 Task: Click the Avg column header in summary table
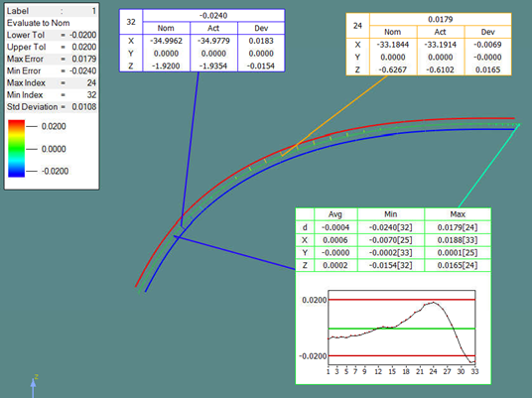335,214
